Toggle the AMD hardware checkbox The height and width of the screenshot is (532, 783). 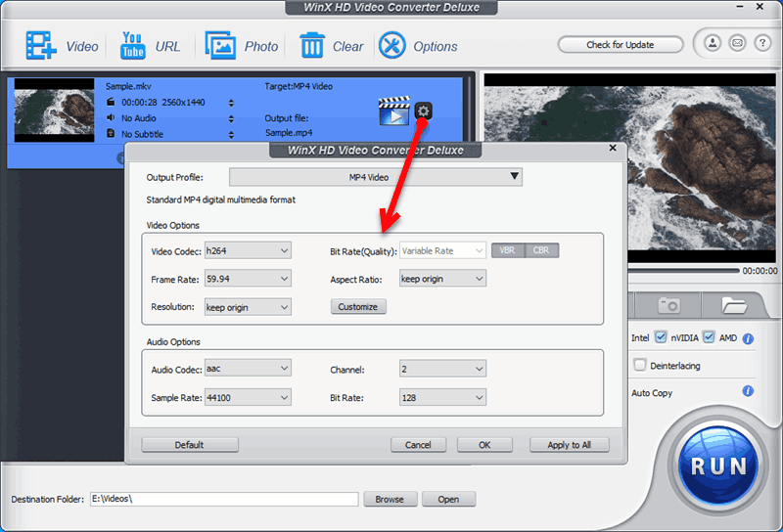[x=709, y=337]
